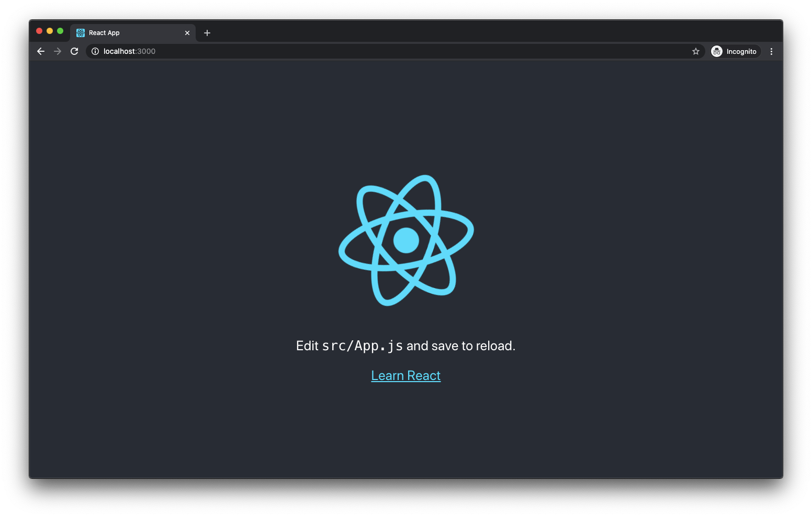The width and height of the screenshot is (812, 517).
Task: Close the React App tab
Action: [x=187, y=33]
